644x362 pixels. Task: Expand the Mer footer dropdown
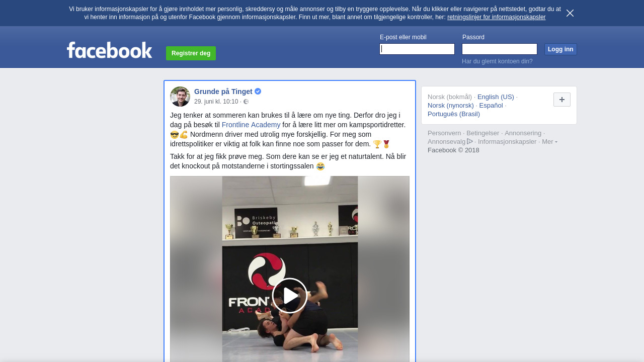click(549, 142)
